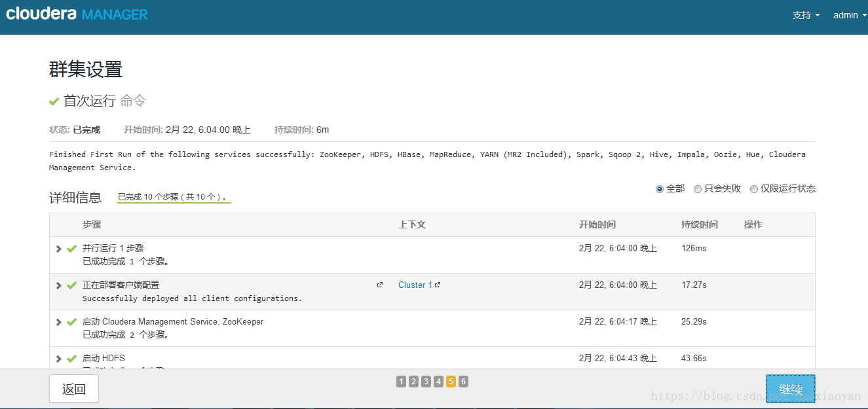The image size is (868, 409).
Task: Click the 'Successfully deployed all client configurations.' message
Action: [x=193, y=298]
